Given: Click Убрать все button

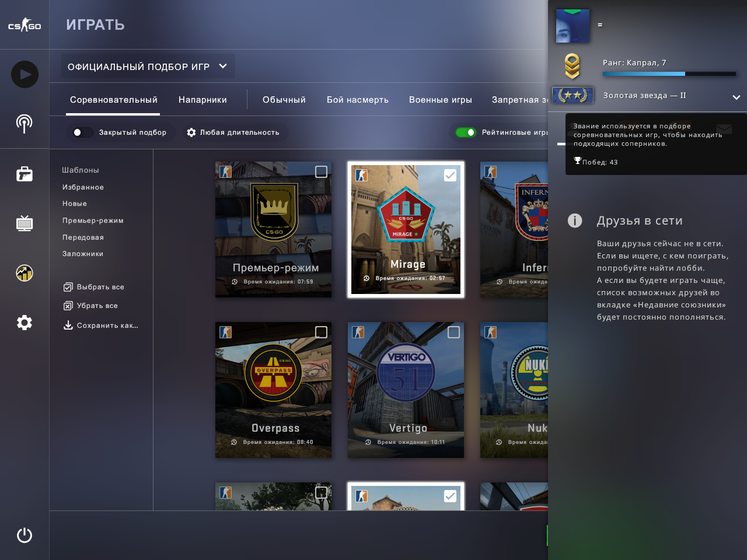Looking at the screenshot, I should pyautogui.click(x=91, y=306).
